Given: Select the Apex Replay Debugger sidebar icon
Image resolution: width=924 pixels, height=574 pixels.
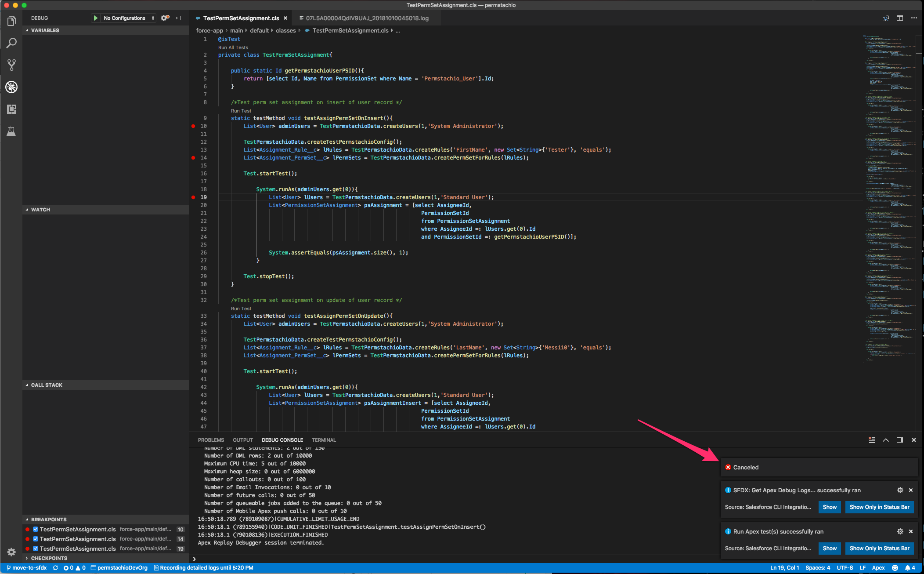Looking at the screenshot, I should [11, 87].
